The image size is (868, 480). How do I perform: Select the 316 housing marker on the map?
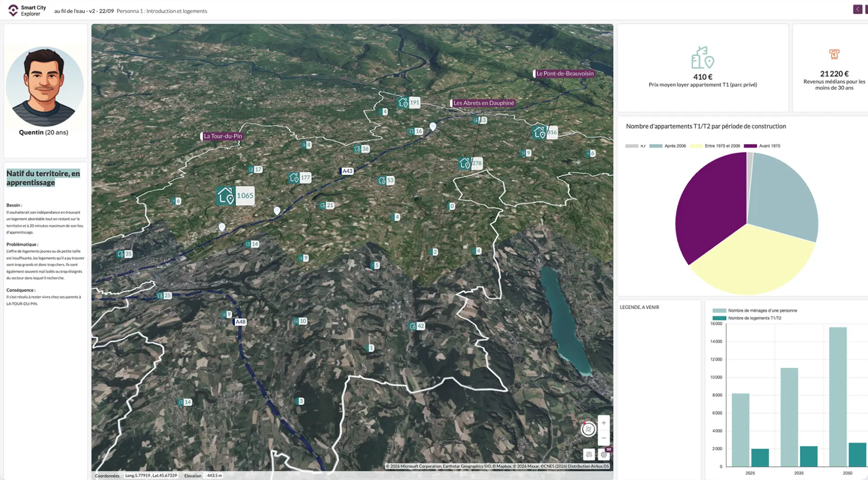pos(545,132)
